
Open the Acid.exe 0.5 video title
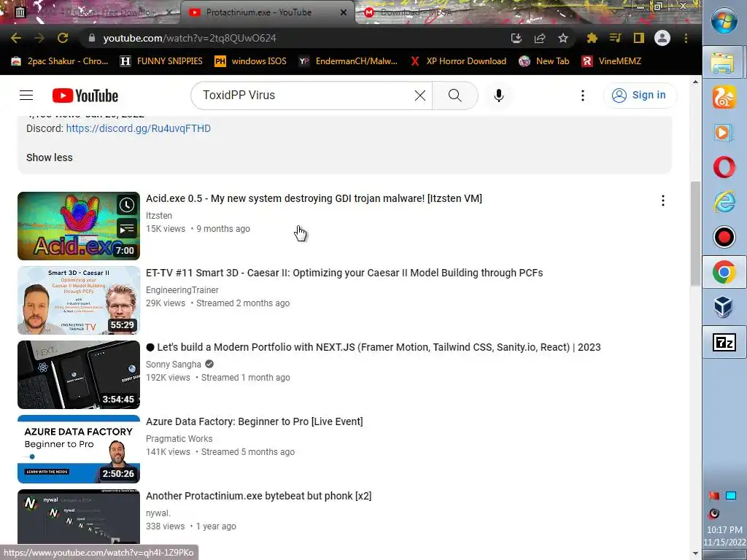coord(314,198)
